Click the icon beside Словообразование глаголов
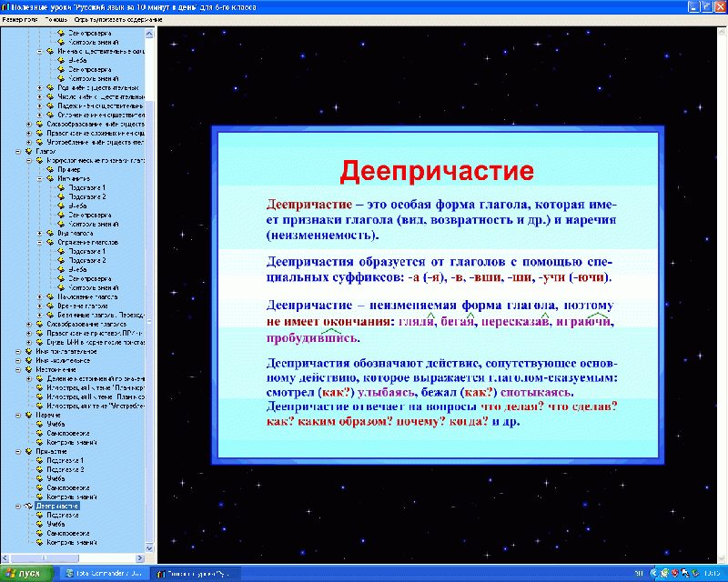Viewport: 728px width, 582px height. (x=39, y=324)
